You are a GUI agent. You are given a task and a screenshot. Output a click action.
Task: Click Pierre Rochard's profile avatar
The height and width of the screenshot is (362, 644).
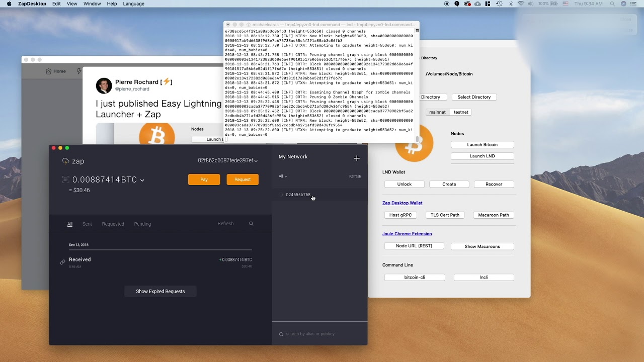[x=104, y=86]
